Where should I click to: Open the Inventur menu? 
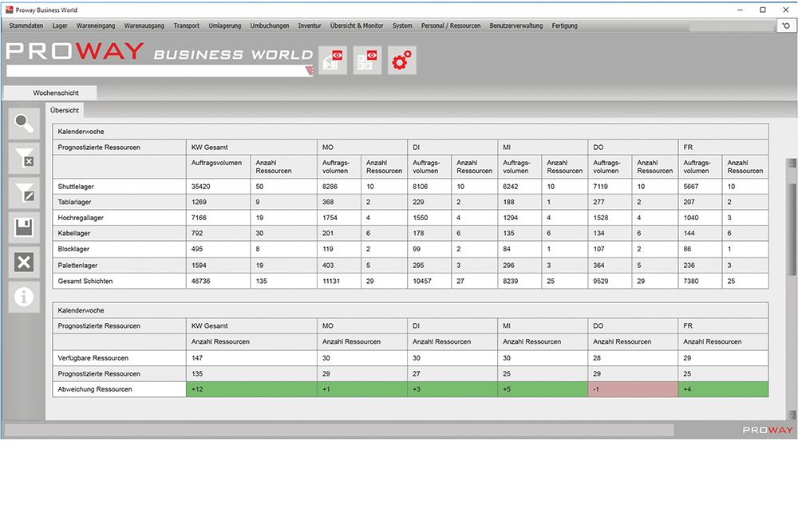point(310,26)
